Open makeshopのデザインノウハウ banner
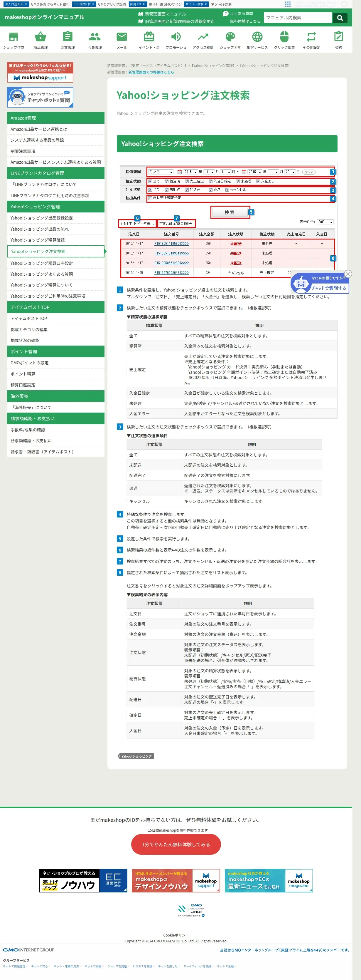The width and height of the screenshot is (361, 980). point(176,880)
